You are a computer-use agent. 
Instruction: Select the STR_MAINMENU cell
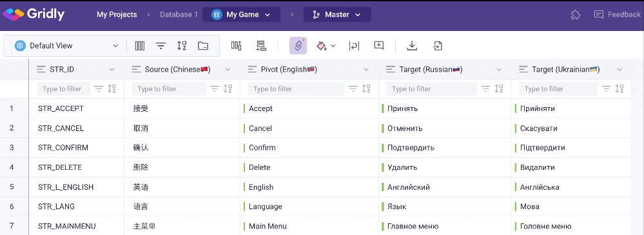pyautogui.click(x=77, y=226)
